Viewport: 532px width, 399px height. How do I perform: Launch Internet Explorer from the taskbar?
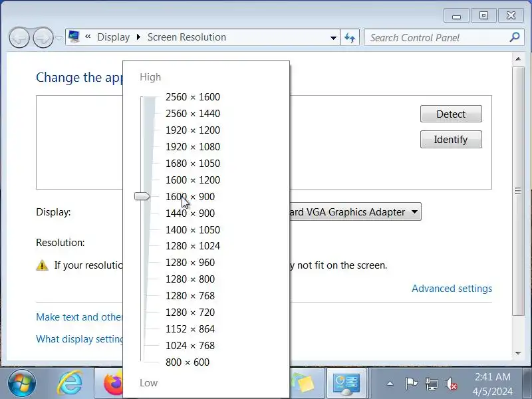[70, 384]
